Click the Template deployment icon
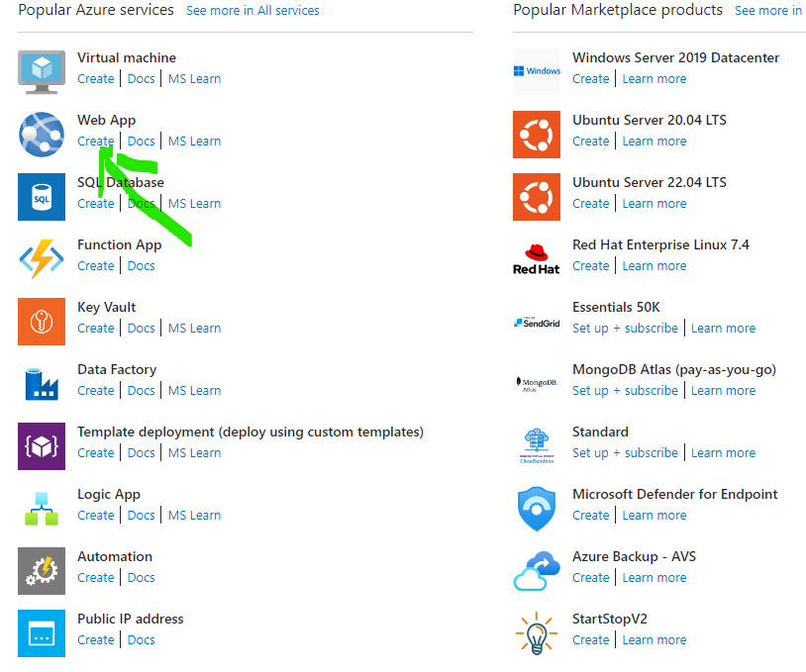This screenshot has height=672, width=806. click(x=42, y=446)
